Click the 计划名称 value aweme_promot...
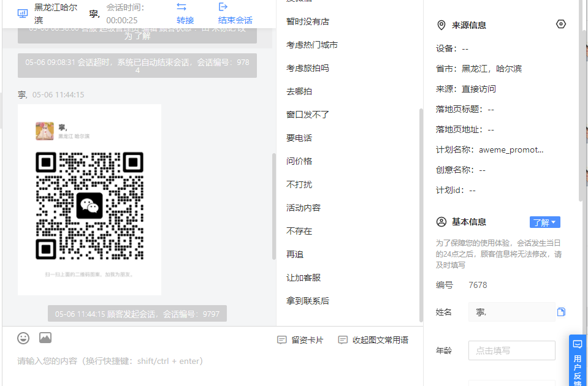588x386 pixels. 511,150
